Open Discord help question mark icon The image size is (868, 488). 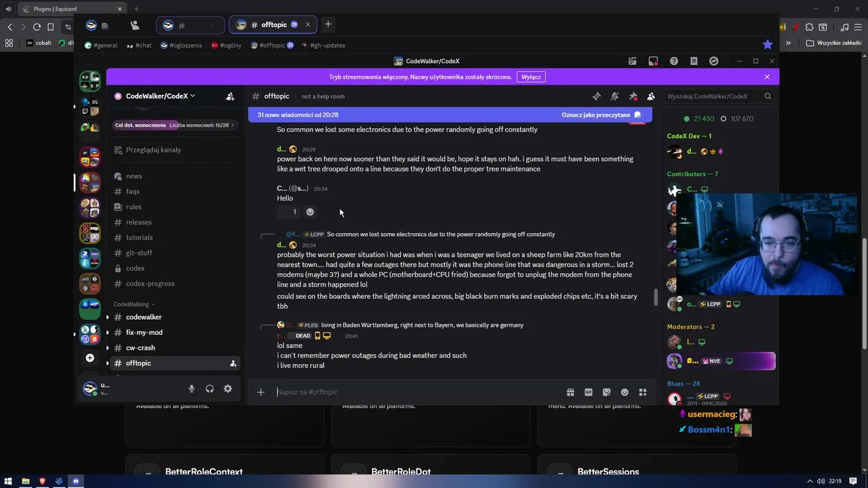click(x=673, y=61)
